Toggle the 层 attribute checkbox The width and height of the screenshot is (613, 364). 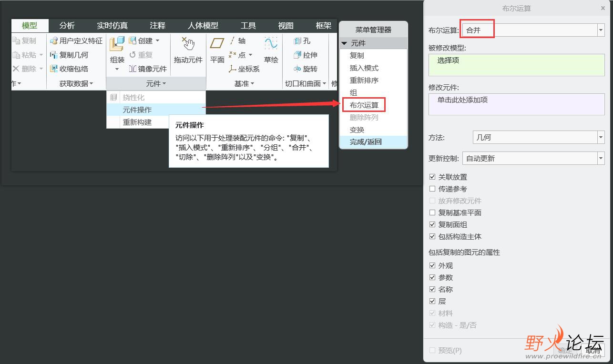tap(432, 301)
